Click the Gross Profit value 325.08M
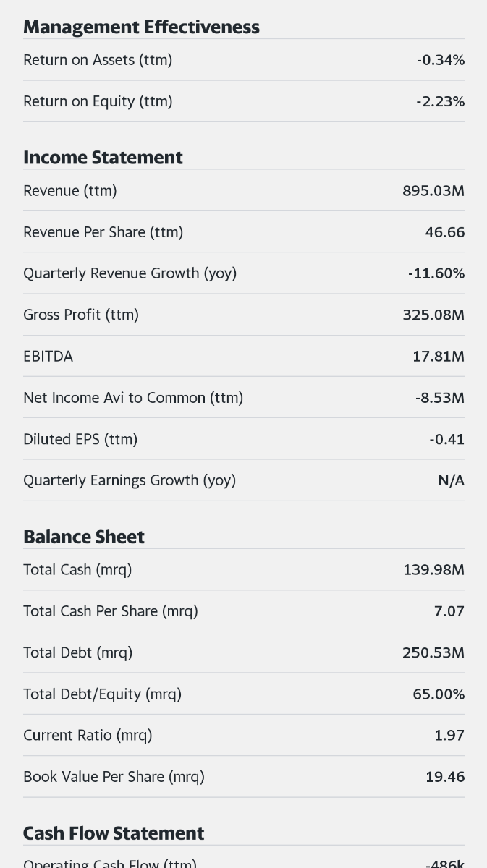This screenshot has width=487, height=868. pyautogui.click(x=433, y=315)
